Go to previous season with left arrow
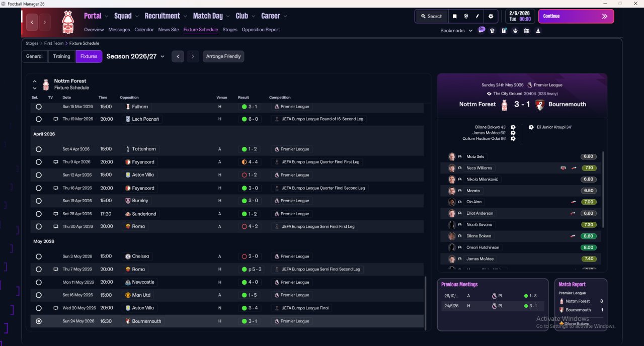This screenshot has width=644, height=346. click(178, 56)
